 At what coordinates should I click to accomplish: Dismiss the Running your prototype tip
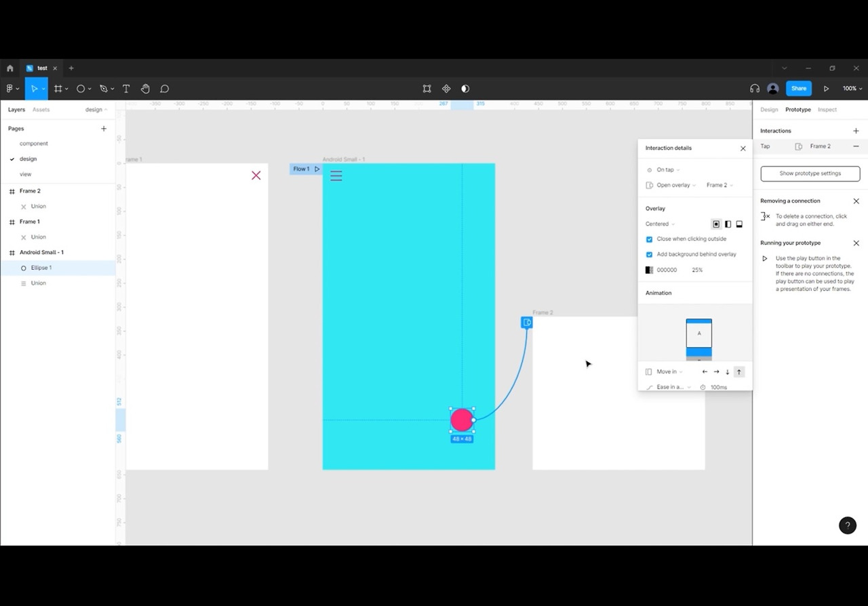click(x=856, y=243)
